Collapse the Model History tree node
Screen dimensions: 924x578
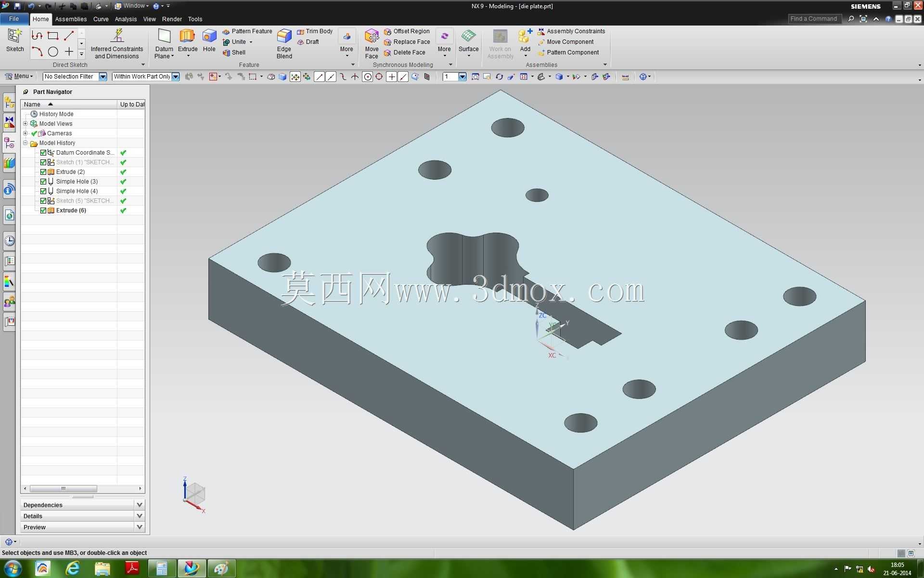[26, 143]
